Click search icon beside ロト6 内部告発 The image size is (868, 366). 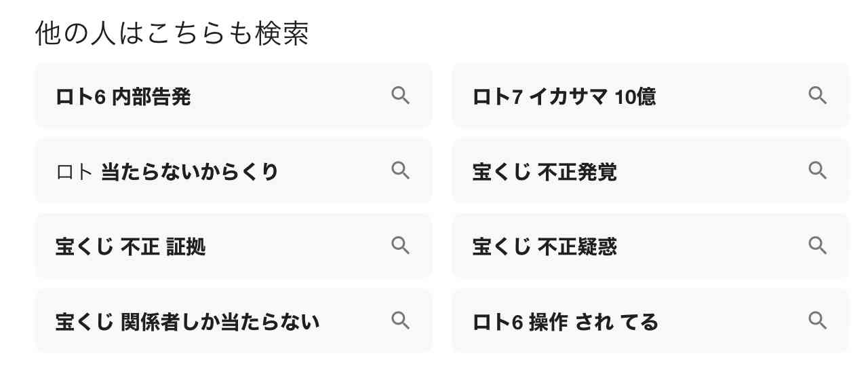[401, 96]
